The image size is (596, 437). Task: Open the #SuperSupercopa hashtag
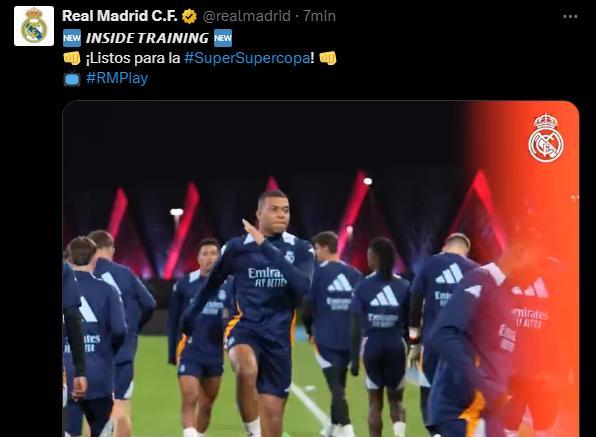[x=247, y=58]
